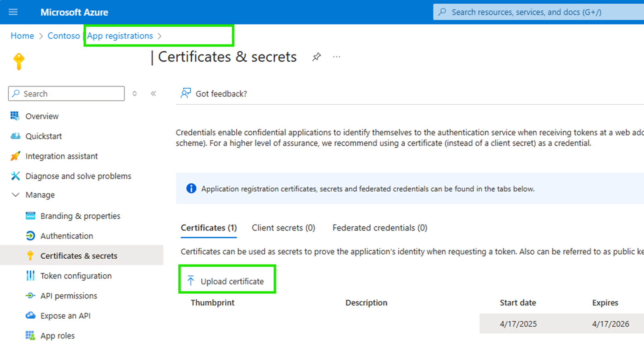This screenshot has height=351, width=644.
Task: Open the hamburger menu in the top bar
Action: click(13, 12)
